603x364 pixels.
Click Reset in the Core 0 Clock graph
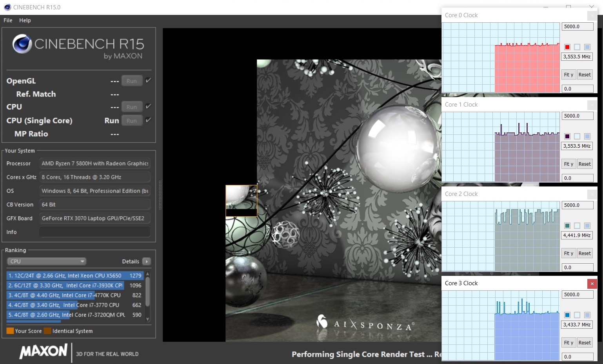pyautogui.click(x=585, y=75)
